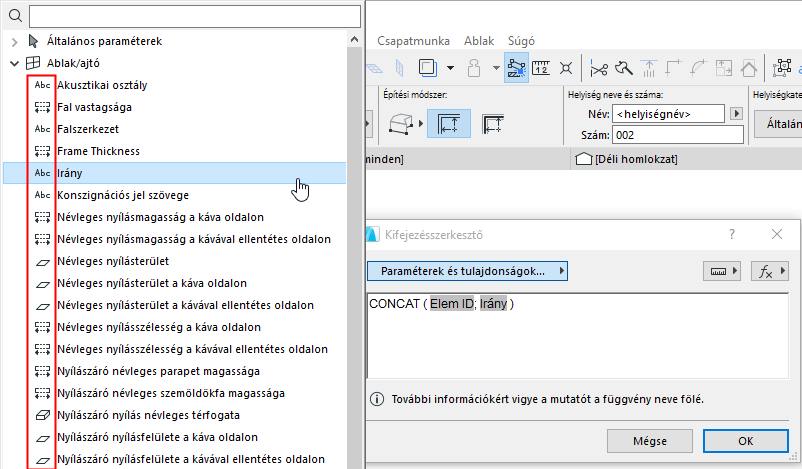Open the Súgó menu
Image resolution: width=802 pixels, height=469 pixels.
521,41
